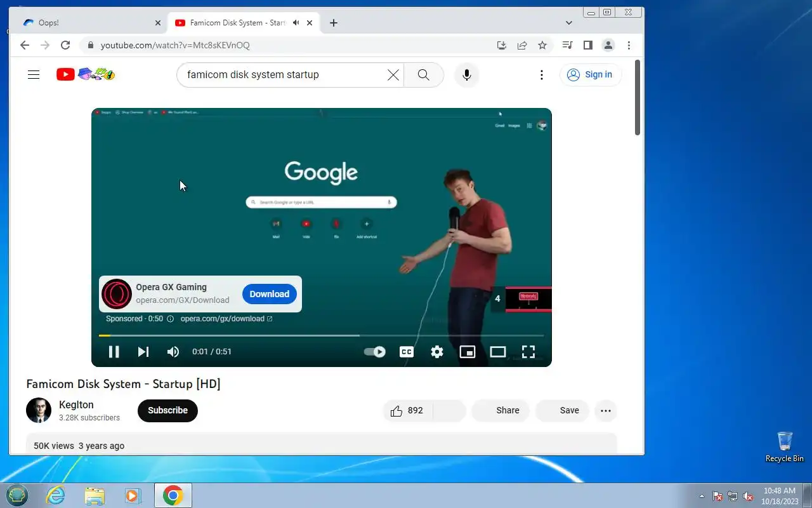
Task: Toggle closed captions CC
Action: [x=407, y=352]
